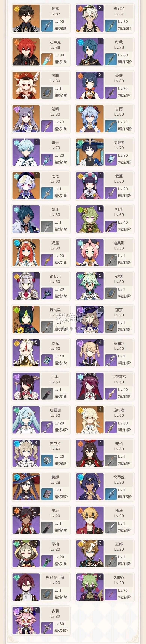Open Kaeya's (凯亚) sword weapon icon
This screenshot has width=146, height=644.
(x=47, y=226)
